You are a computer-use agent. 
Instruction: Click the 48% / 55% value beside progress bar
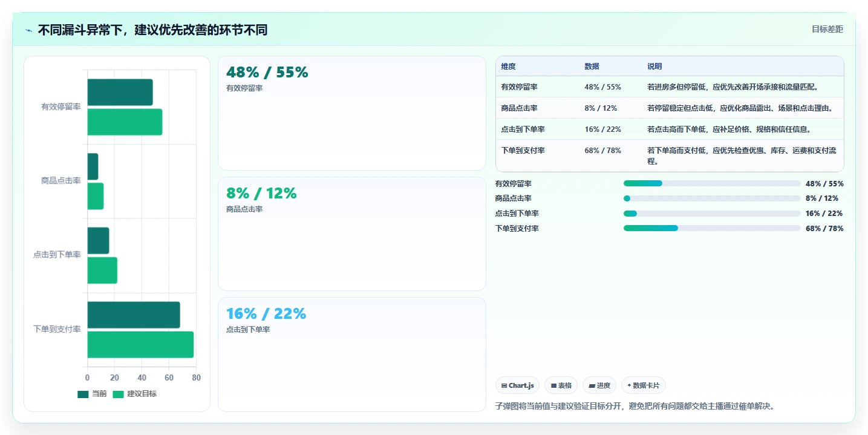click(824, 184)
